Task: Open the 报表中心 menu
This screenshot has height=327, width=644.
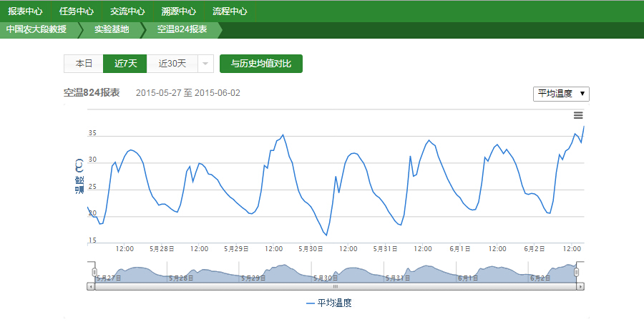Action: tap(25, 11)
